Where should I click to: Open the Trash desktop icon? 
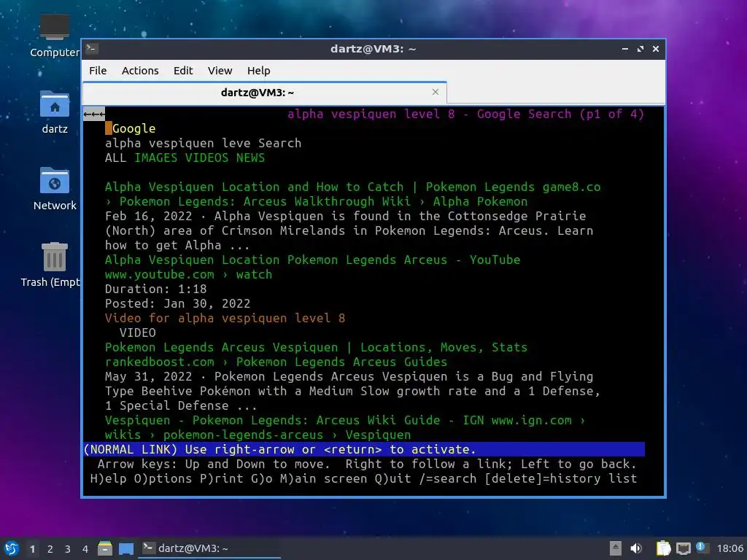tap(54, 265)
